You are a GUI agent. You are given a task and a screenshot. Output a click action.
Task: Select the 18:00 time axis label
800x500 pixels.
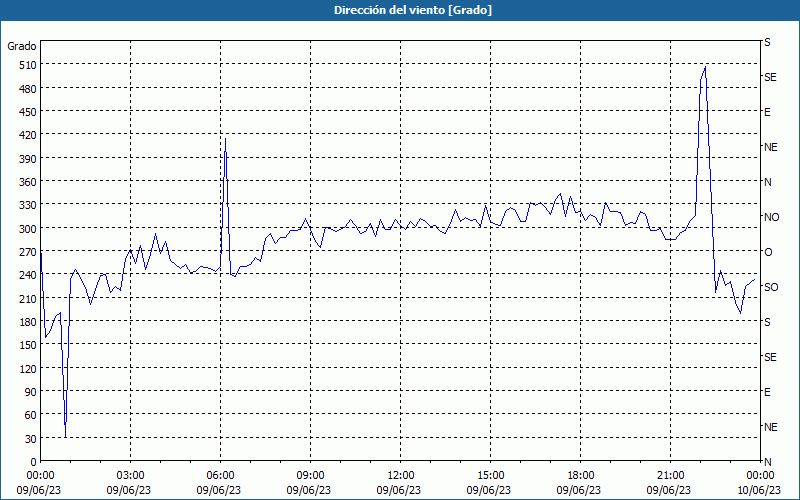[580, 476]
